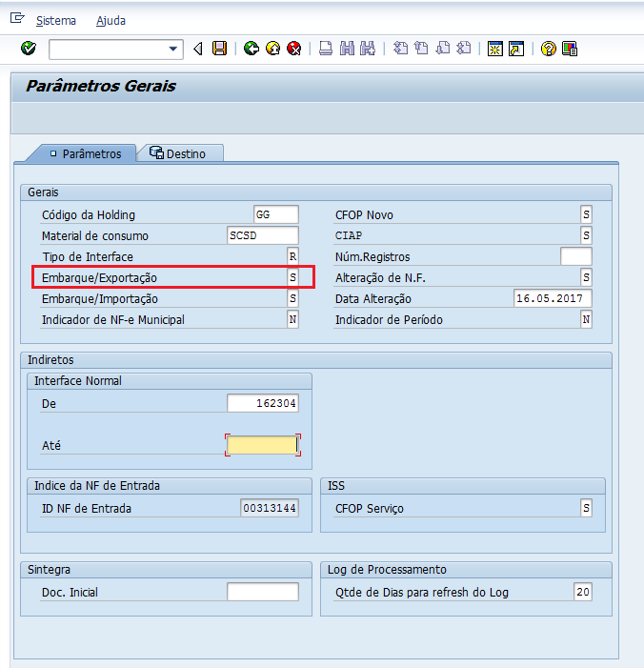Viewport: 644px width, 668px height.
Task: Click the Print icon in toolbar
Action: tap(325, 49)
